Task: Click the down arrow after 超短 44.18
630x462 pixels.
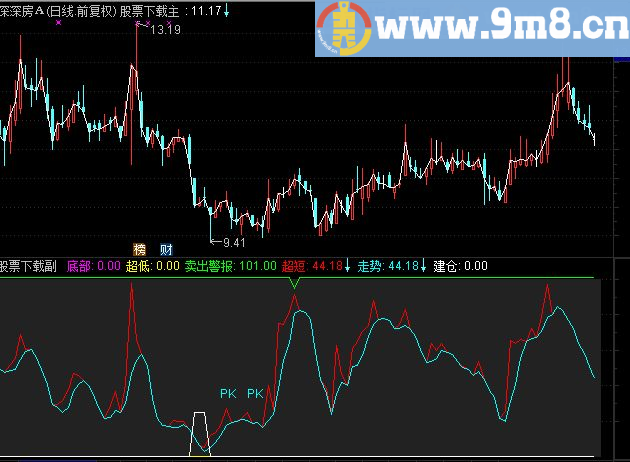Action: point(348,266)
